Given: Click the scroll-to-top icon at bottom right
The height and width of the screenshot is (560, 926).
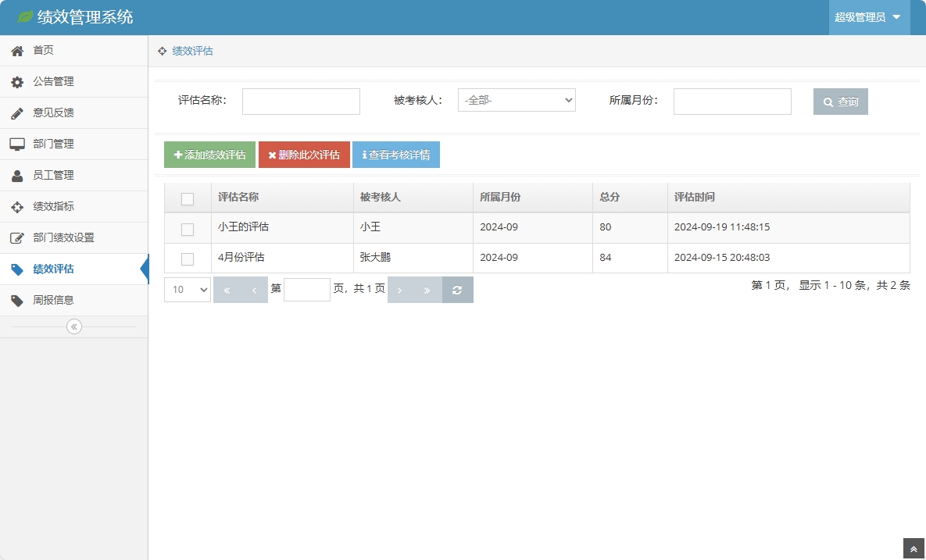Looking at the screenshot, I should 913,548.
